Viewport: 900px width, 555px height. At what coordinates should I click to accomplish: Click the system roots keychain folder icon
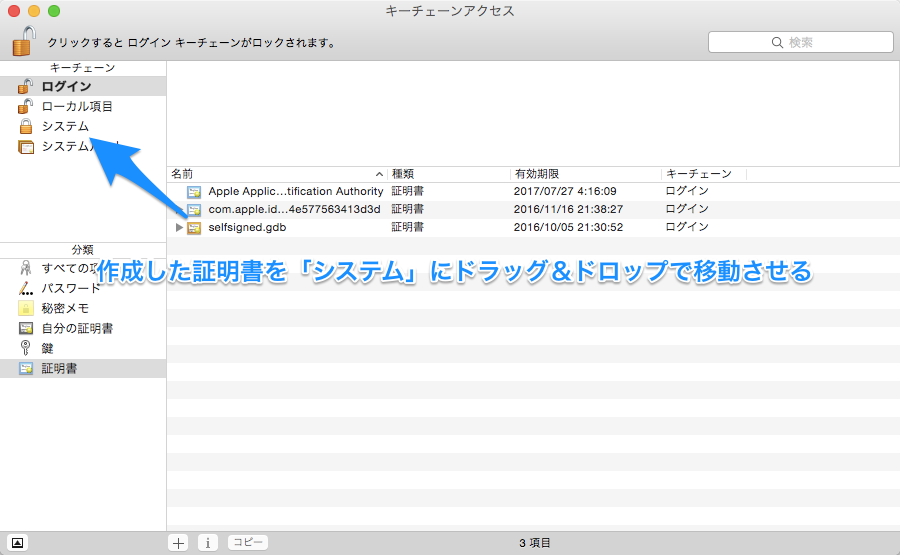coord(26,147)
